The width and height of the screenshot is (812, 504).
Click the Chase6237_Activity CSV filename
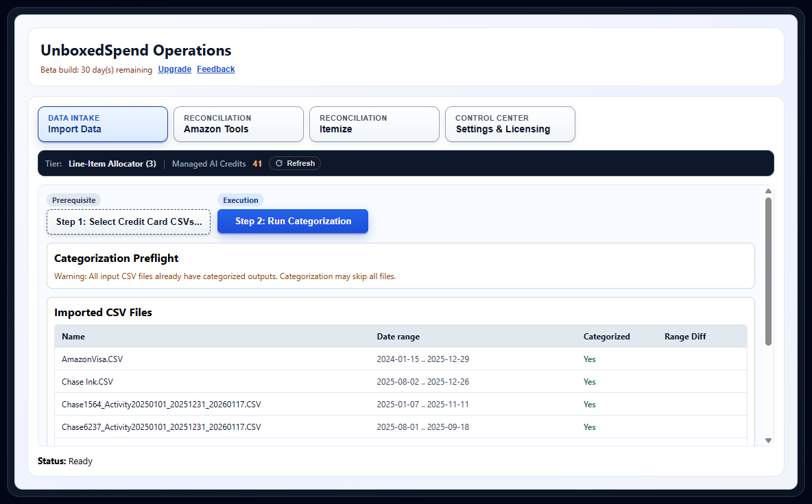(161, 427)
